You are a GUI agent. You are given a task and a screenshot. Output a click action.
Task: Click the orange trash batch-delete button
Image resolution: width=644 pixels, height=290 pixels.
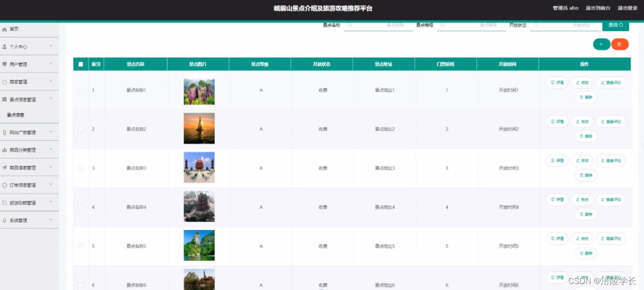[620, 44]
